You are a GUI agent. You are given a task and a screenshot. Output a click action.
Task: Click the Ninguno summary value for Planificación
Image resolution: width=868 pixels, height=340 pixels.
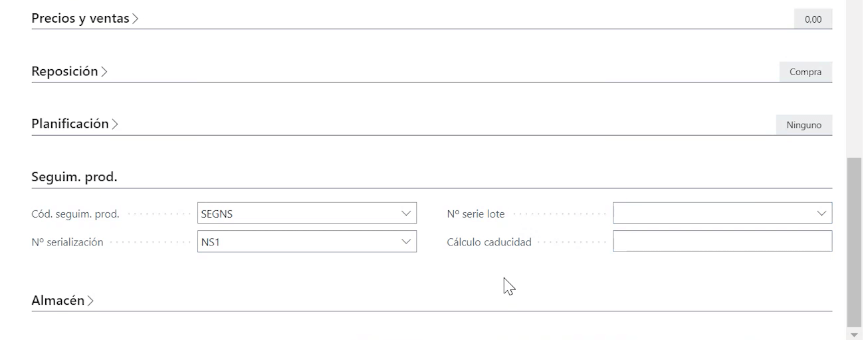[x=804, y=124]
